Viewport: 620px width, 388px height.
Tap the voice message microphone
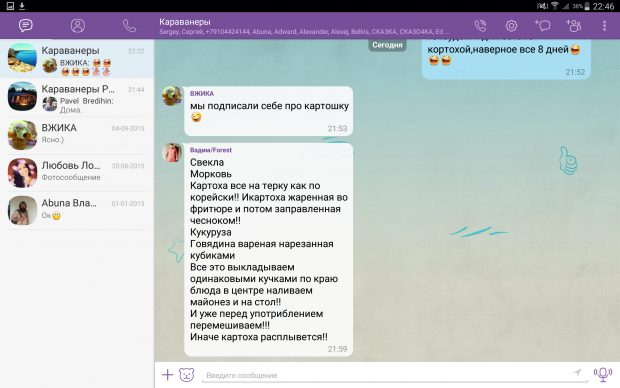click(x=603, y=374)
